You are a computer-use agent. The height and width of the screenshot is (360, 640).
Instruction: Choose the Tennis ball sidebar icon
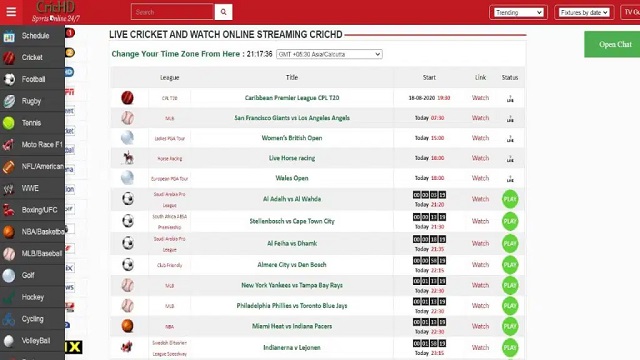click(x=9, y=123)
